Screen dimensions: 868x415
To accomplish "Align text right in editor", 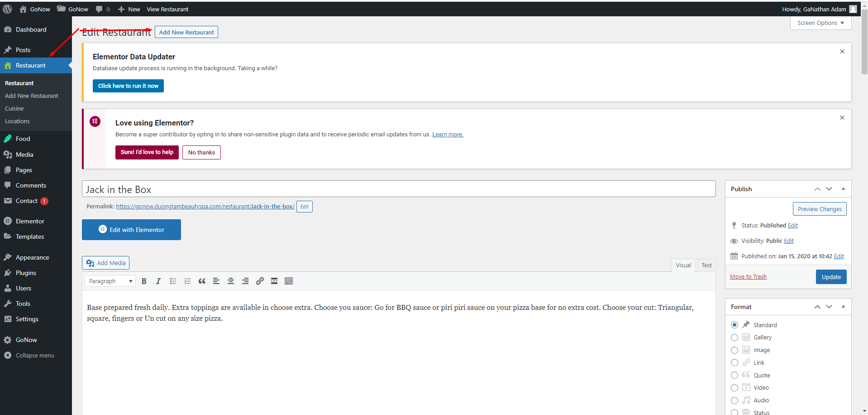I will click(x=245, y=281).
